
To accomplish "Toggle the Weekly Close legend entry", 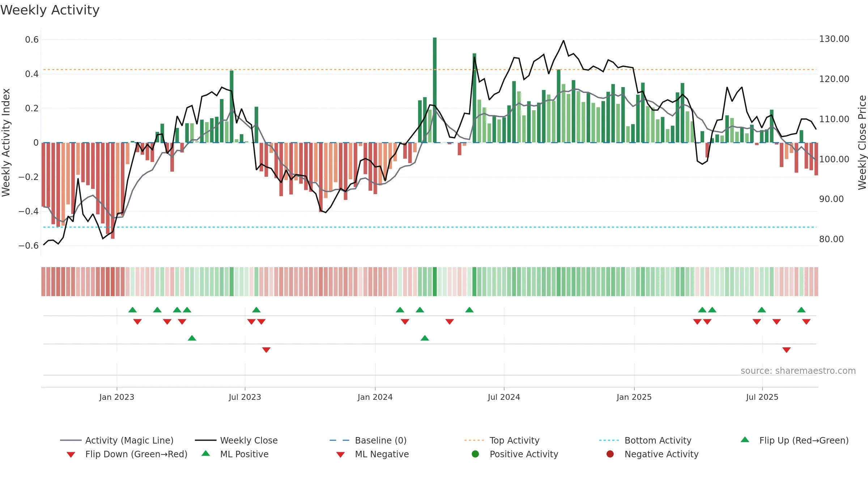I will [236, 440].
